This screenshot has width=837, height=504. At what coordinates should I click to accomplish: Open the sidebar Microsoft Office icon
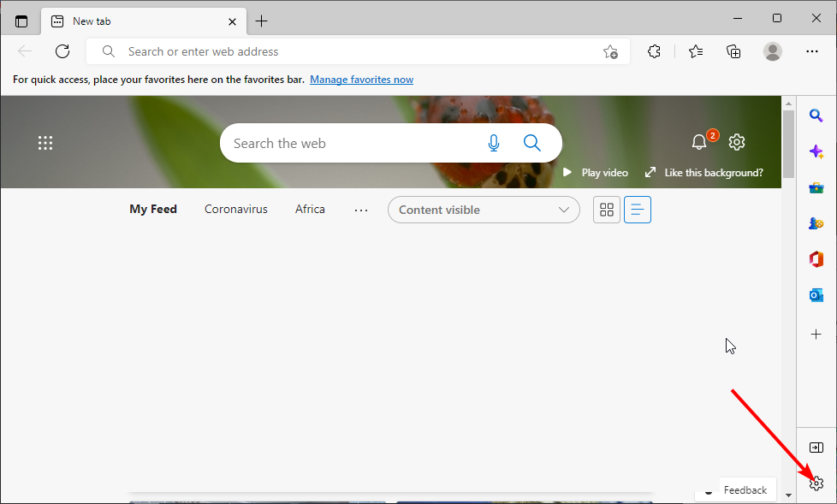pyautogui.click(x=816, y=259)
